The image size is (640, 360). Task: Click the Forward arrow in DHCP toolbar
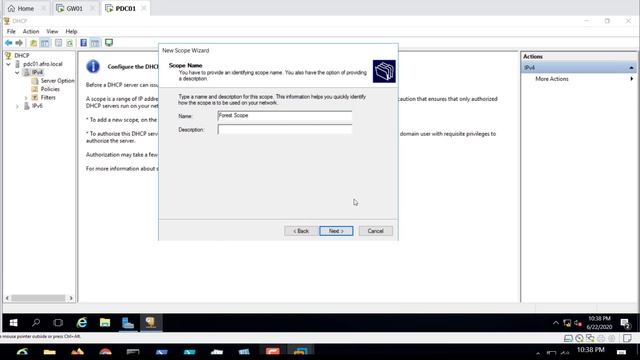[19, 43]
